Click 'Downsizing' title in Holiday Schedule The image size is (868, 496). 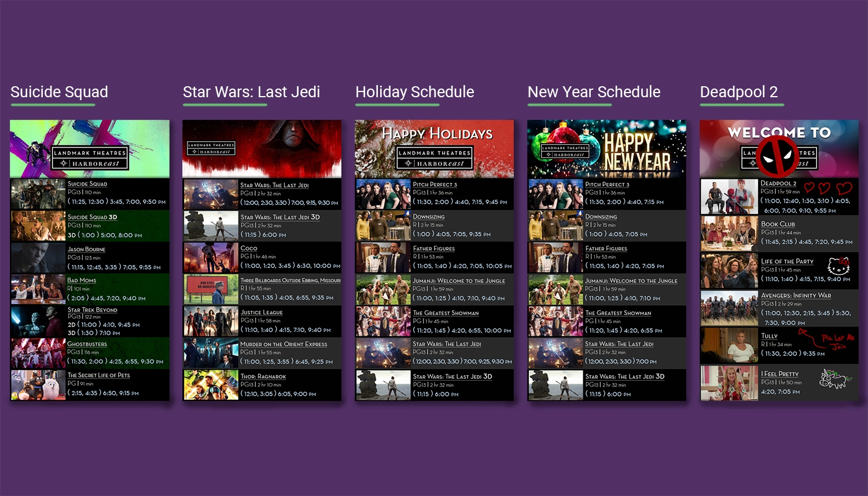coord(429,216)
